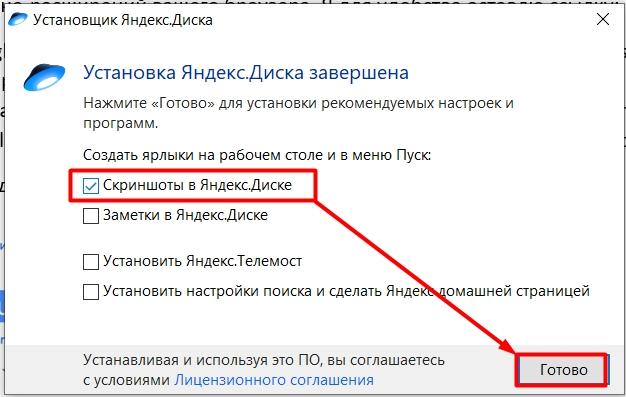Image resolution: width=626 pixels, height=397 pixels.
Task: Enable search settings and Yandex homepage checkbox
Action: [x=91, y=292]
